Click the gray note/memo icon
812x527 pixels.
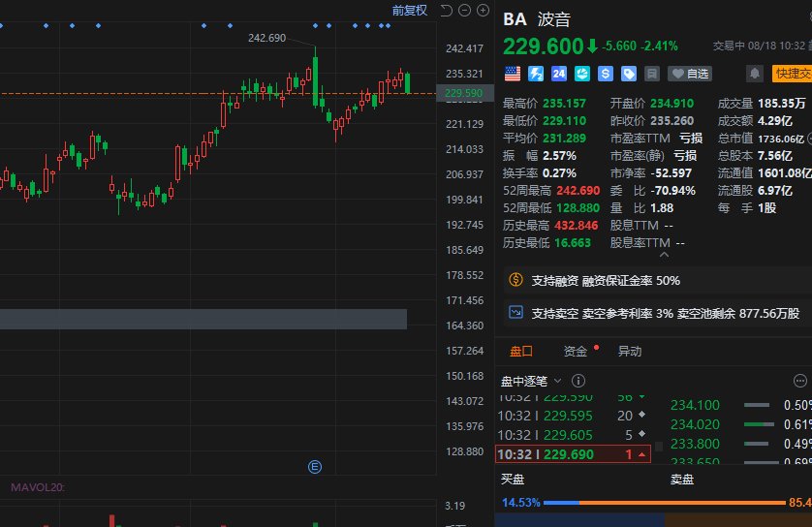652,74
